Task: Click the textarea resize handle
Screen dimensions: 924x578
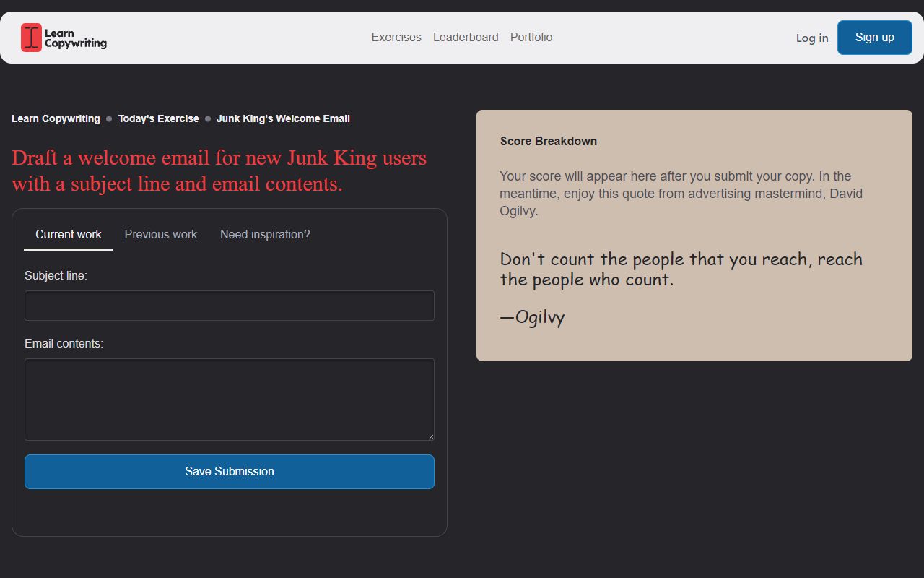Action: click(x=431, y=436)
